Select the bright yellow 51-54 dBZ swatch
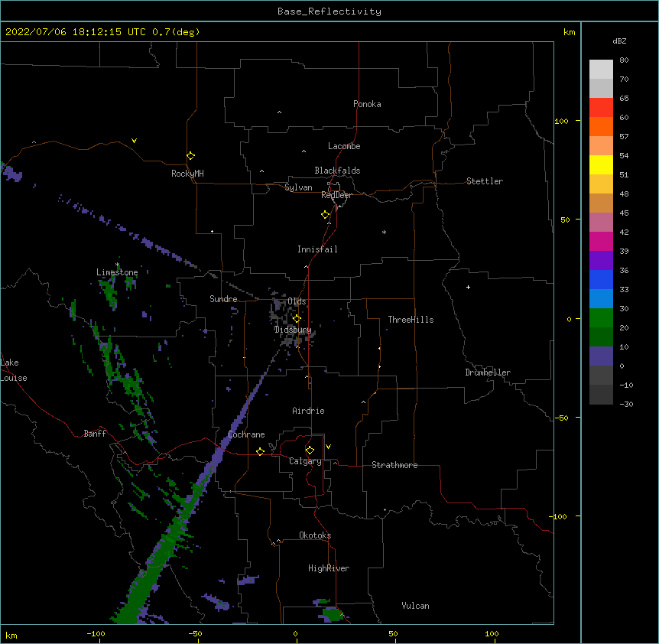The width and height of the screenshot is (659, 644). pos(601,164)
